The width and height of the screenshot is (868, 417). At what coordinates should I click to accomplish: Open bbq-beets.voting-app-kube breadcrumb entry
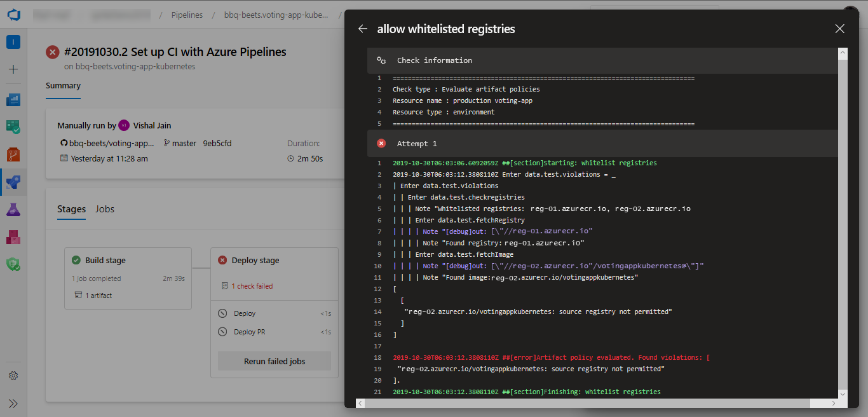(276, 14)
